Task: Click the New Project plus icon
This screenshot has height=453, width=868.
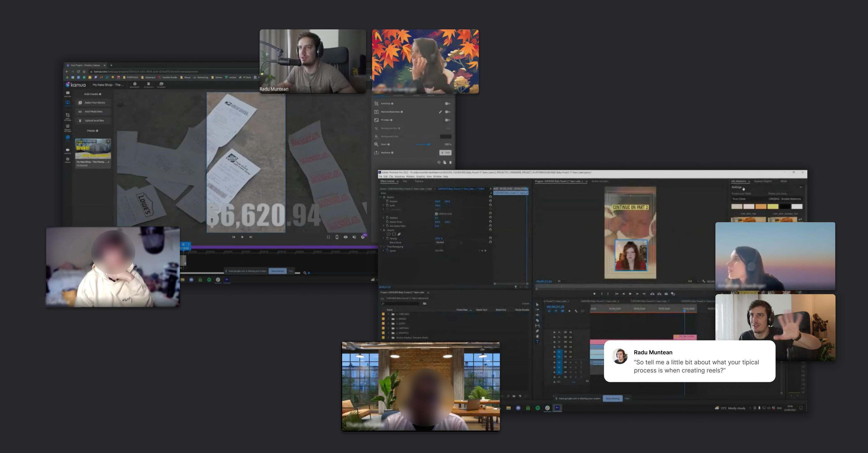Action: click(135, 84)
